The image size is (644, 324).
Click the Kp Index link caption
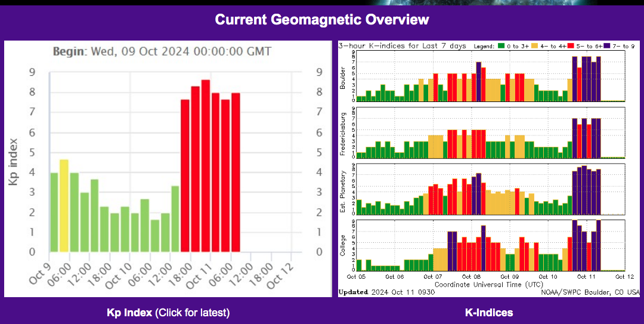tap(168, 313)
